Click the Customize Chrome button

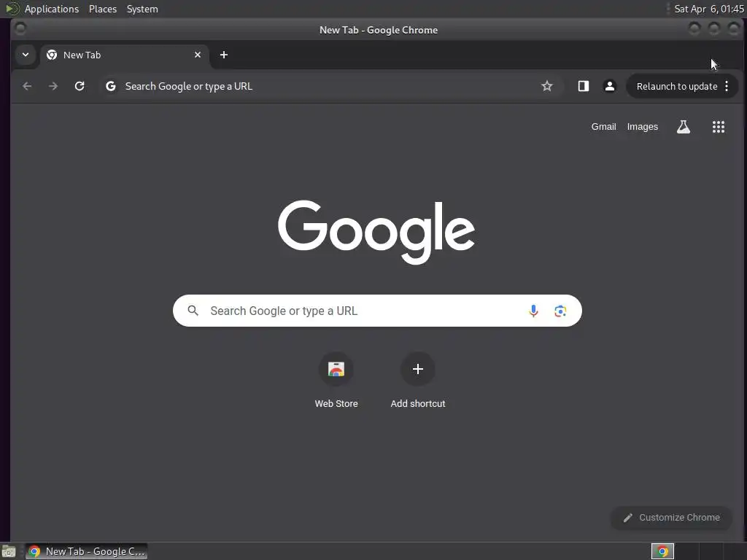(x=671, y=518)
